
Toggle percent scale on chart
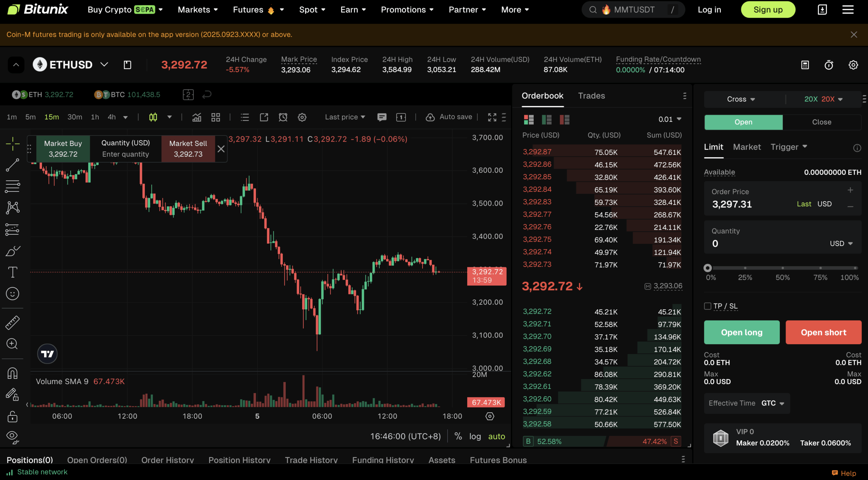(458, 436)
